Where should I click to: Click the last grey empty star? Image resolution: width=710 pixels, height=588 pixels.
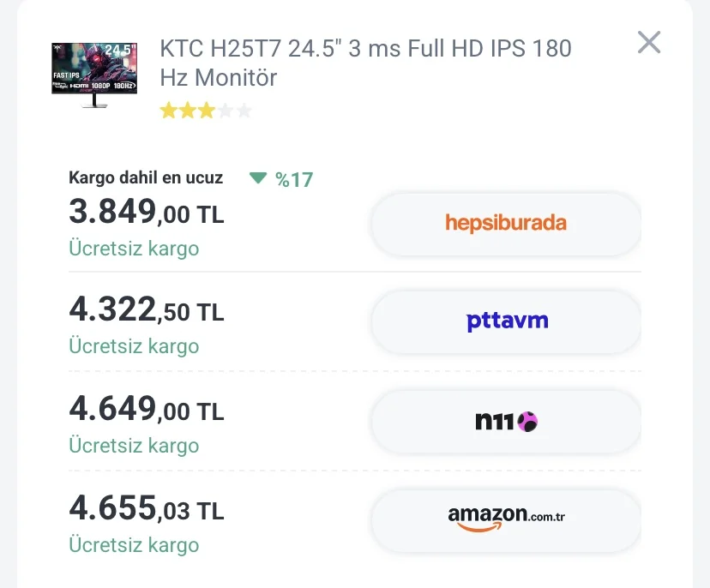(244, 111)
